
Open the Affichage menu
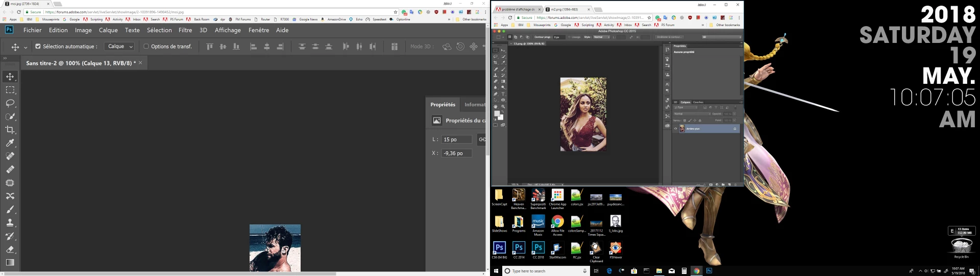point(228,30)
